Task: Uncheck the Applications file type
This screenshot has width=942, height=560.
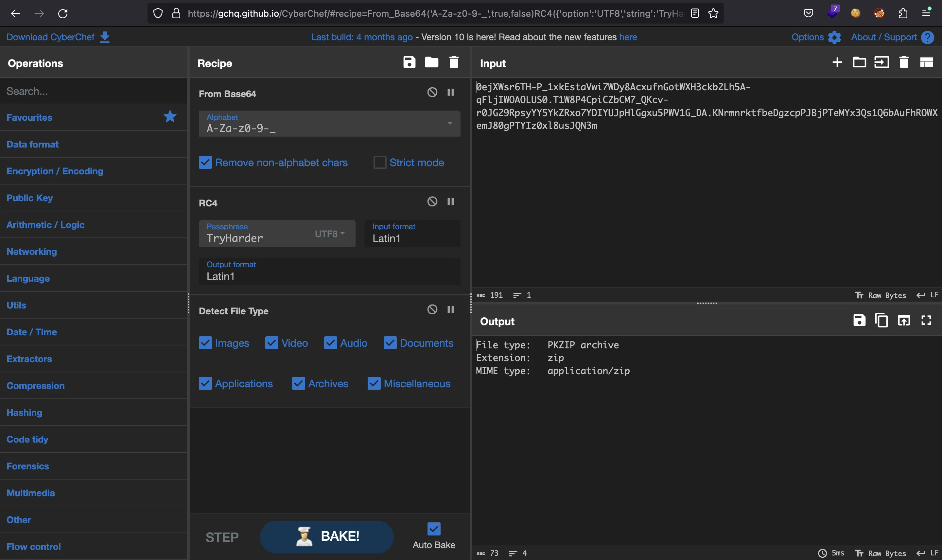Action: click(205, 383)
